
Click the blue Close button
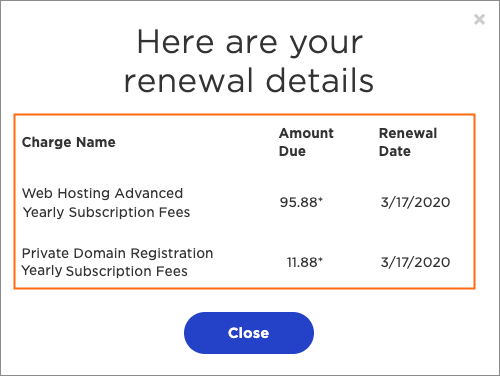click(x=249, y=333)
